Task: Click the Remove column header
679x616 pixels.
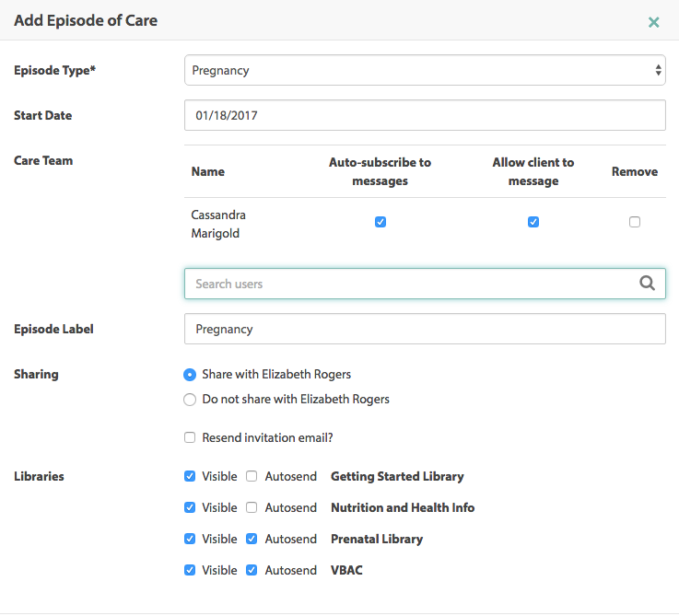Action: click(x=635, y=171)
